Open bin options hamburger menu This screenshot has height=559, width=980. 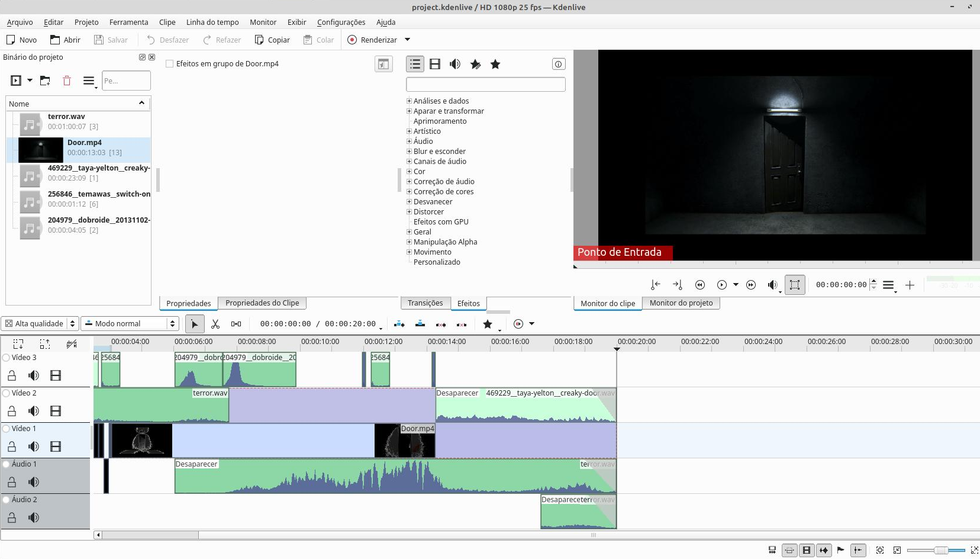[x=89, y=81]
